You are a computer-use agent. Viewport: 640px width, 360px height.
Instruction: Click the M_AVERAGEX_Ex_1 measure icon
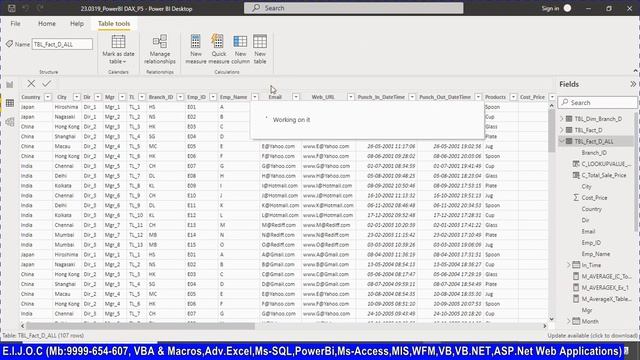(576, 288)
